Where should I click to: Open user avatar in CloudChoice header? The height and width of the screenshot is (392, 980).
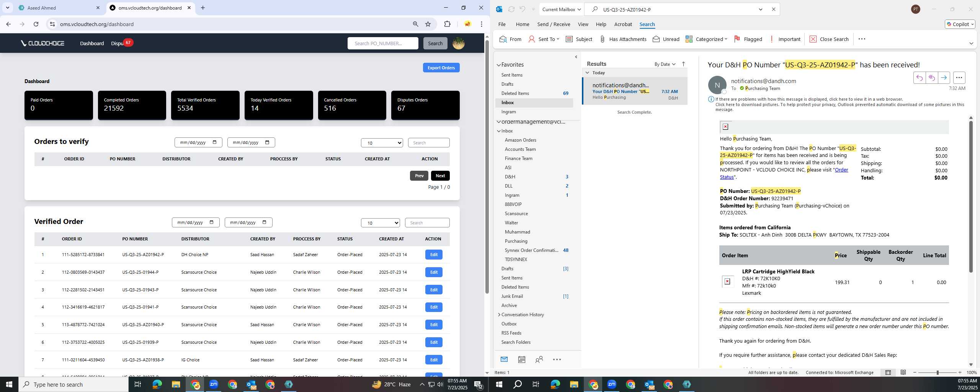(x=458, y=43)
